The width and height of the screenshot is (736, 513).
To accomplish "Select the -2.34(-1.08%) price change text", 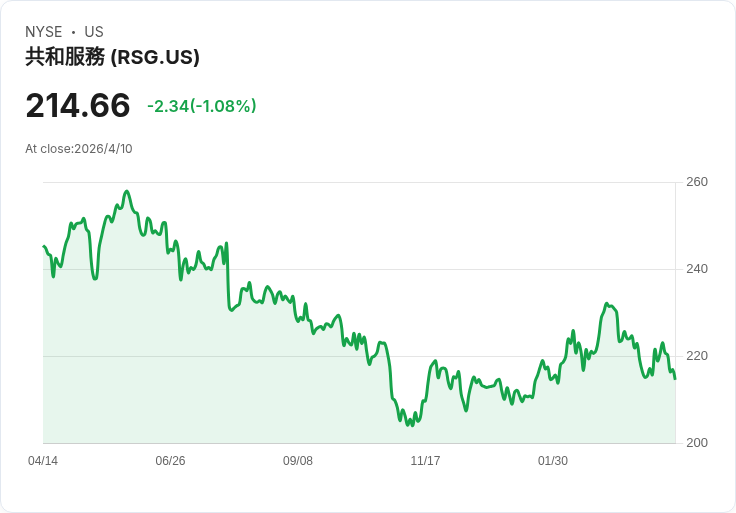I will pos(202,106).
